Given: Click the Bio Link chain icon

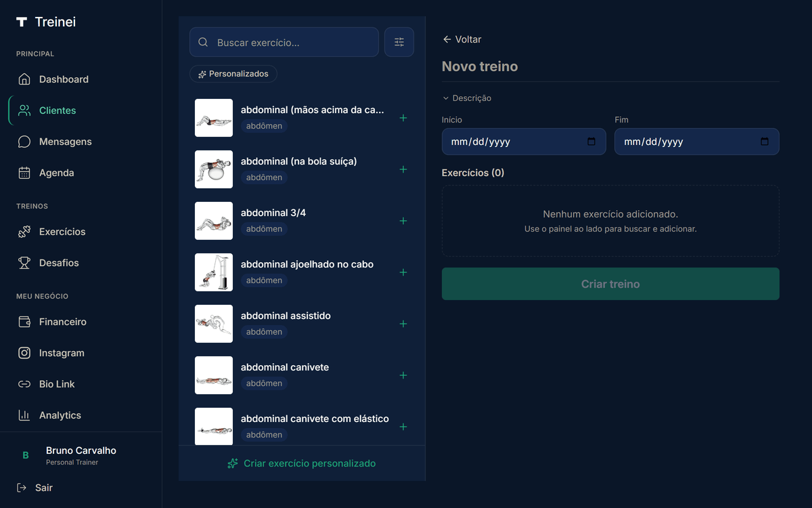Looking at the screenshot, I should (24, 384).
